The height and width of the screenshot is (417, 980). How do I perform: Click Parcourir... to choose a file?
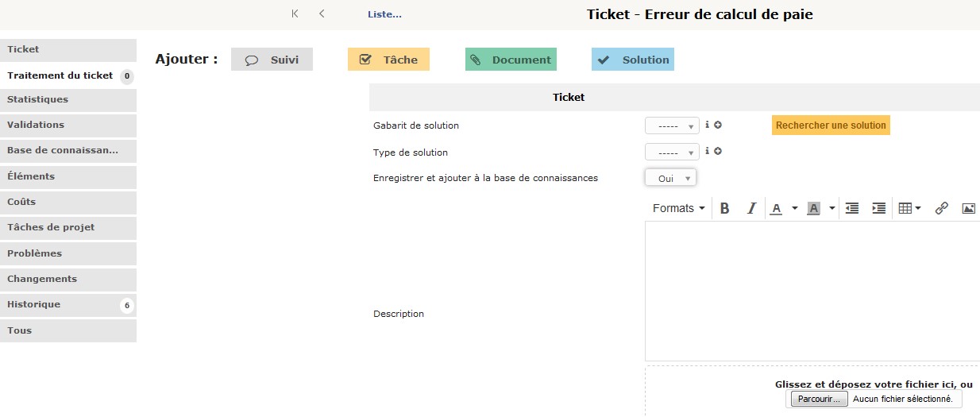click(x=819, y=399)
